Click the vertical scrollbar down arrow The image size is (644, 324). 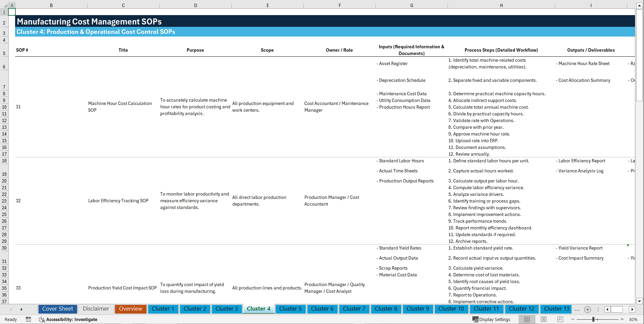(x=640, y=301)
